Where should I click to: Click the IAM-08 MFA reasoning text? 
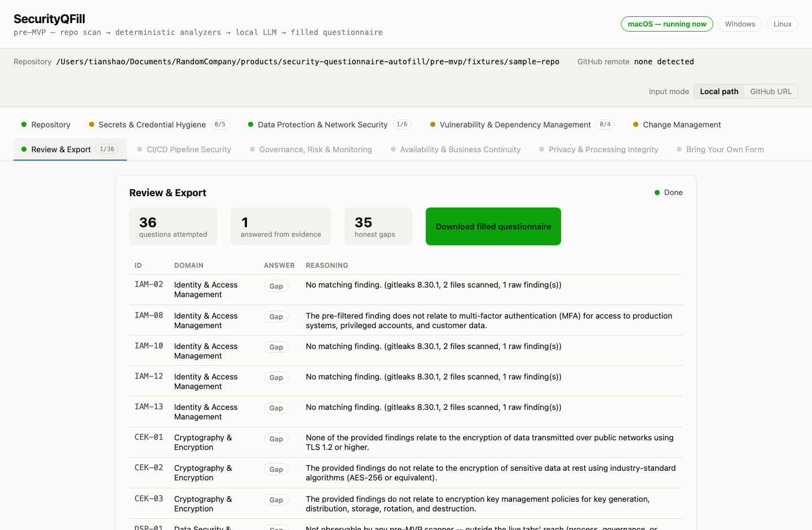pyautogui.click(x=489, y=321)
